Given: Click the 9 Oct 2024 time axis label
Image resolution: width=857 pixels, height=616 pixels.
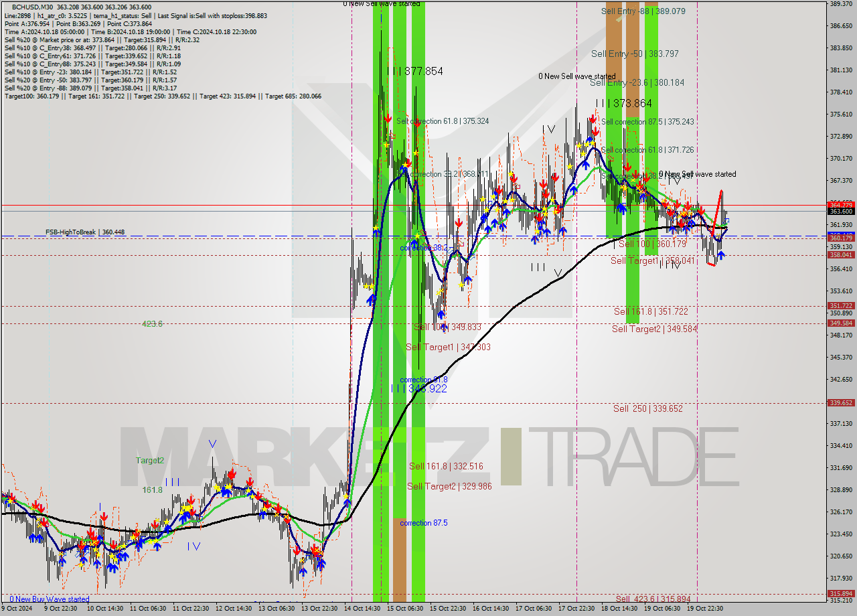Looking at the screenshot, I should pos(18,609).
